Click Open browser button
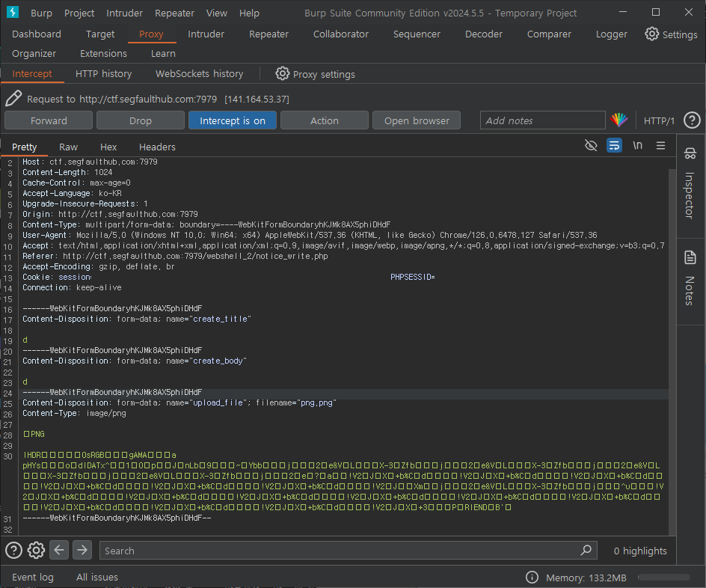 coord(417,120)
